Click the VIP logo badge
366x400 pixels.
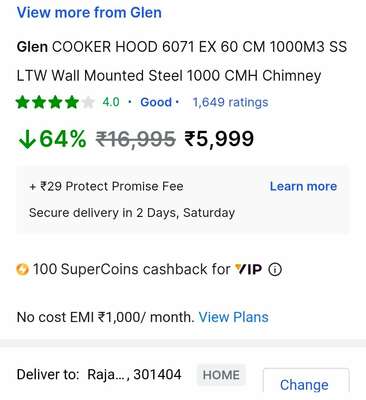[248, 269]
